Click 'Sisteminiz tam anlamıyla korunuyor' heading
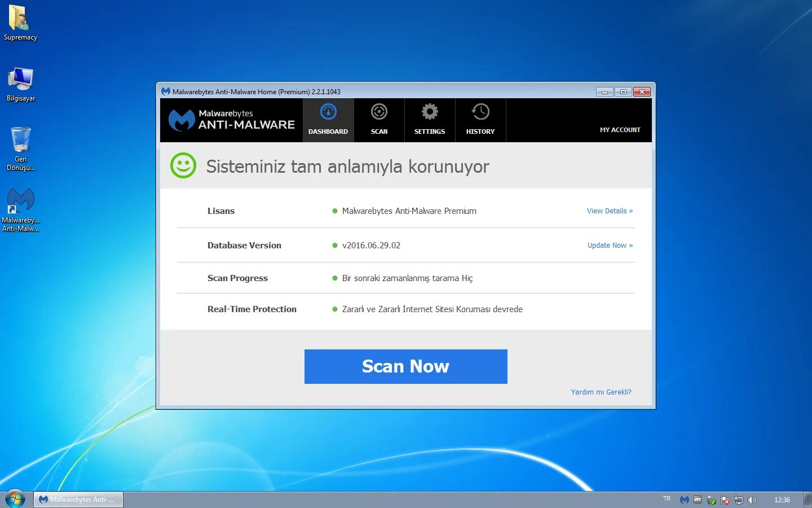Screen dimensions: 812x508 [x=347, y=167]
